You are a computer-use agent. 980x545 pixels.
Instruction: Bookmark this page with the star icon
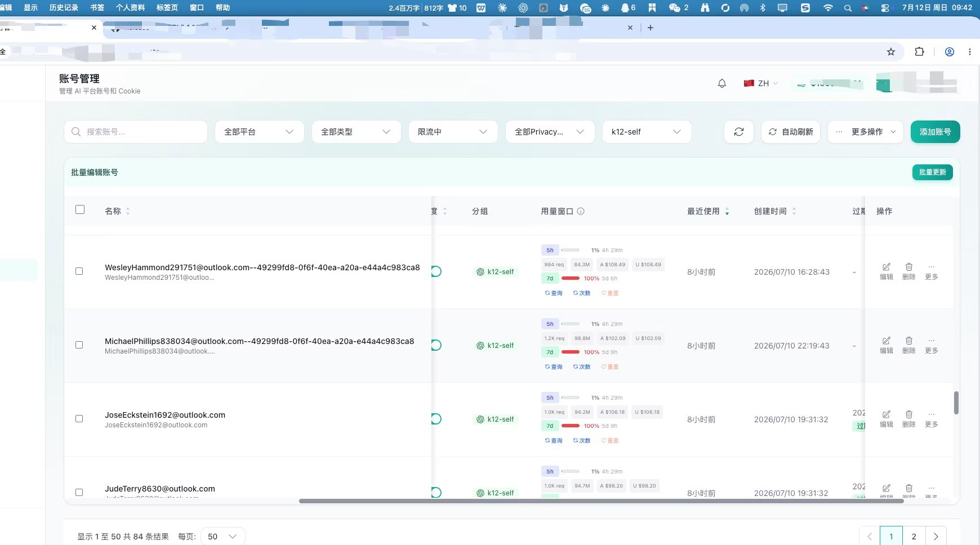pyautogui.click(x=890, y=52)
